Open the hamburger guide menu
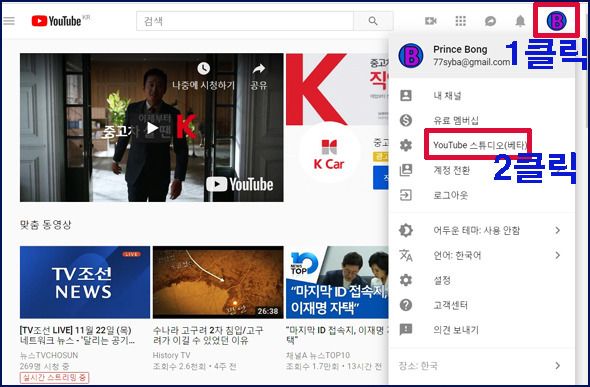 point(9,21)
